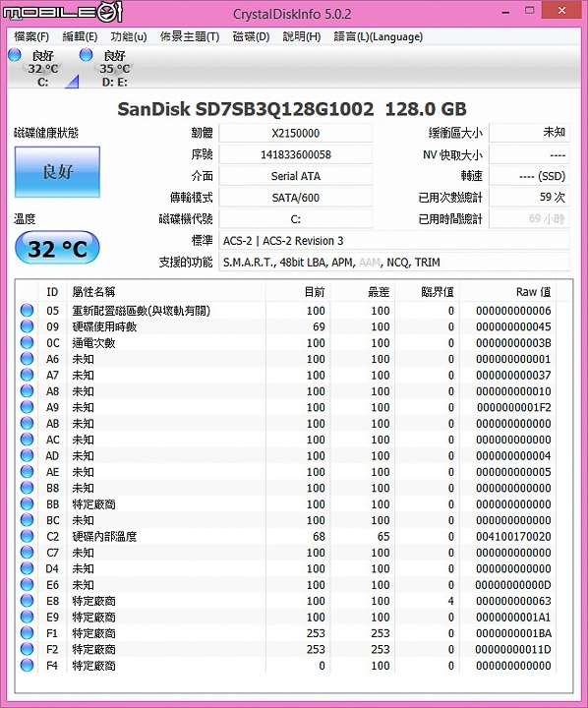
Task: Click the blue 良好 health status button
Action: (x=57, y=171)
